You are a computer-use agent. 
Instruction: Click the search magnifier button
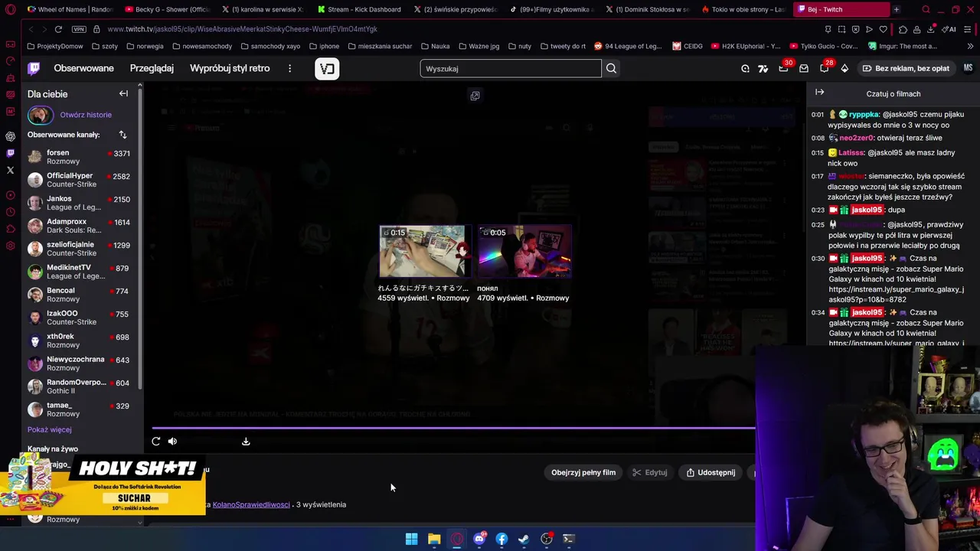[x=611, y=69]
